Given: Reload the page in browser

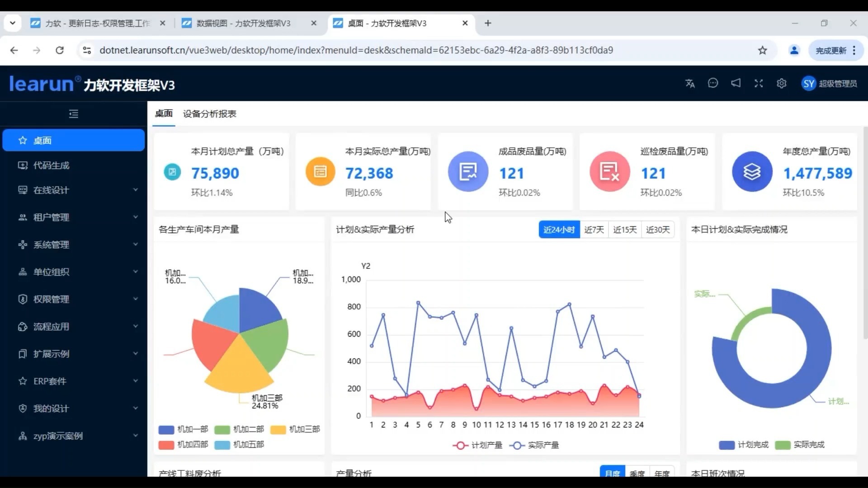Looking at the screenshot, I should tap(60, 50).
